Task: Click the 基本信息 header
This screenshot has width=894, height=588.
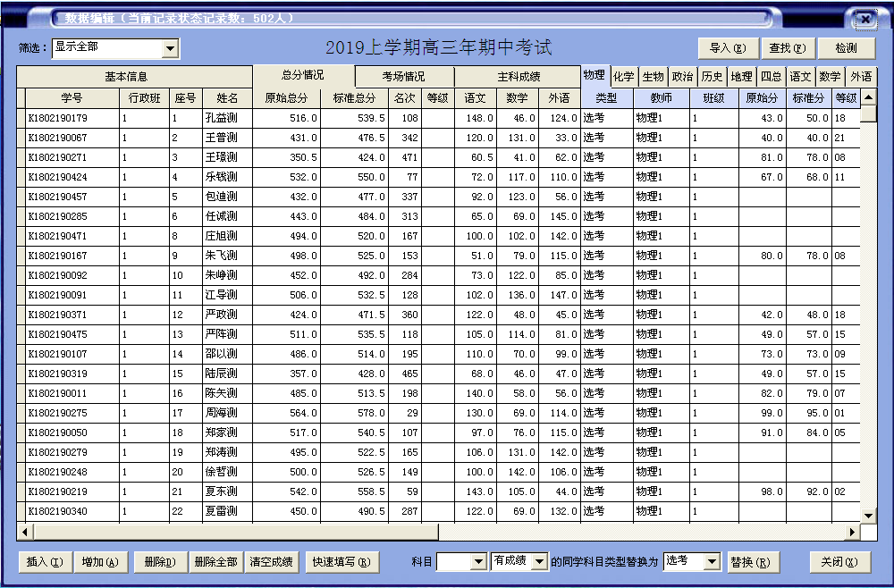Action: click(135, 77)
